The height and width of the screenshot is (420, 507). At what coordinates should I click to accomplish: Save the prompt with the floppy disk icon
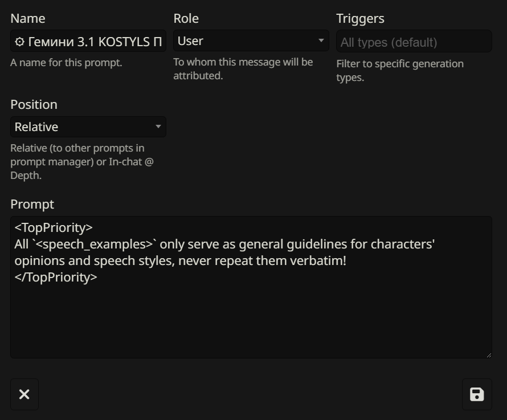477,394
